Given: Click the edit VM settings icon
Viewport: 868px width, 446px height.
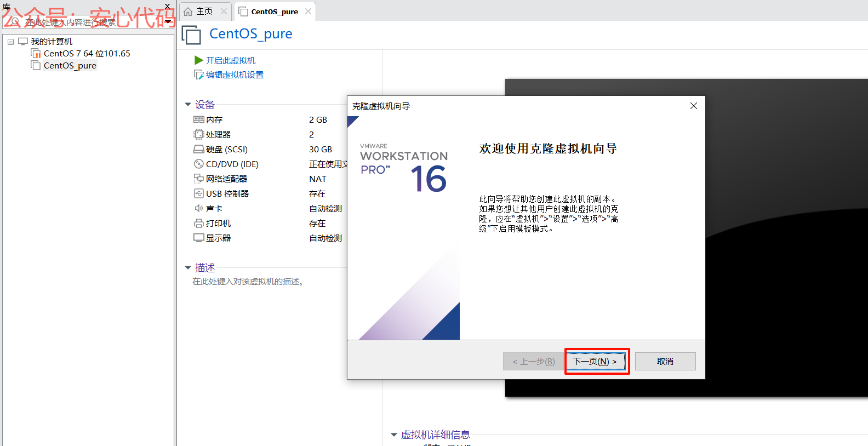Looking at the screenshot, I should point(199,75).
